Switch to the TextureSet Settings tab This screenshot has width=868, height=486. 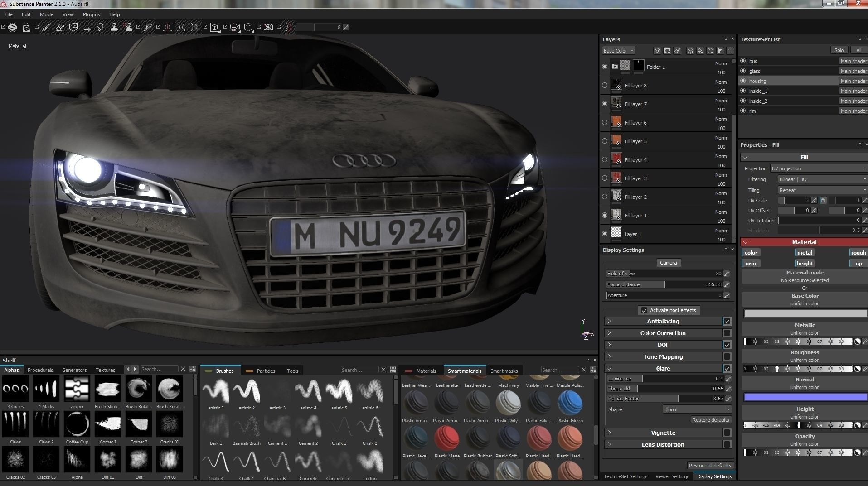point(626,476)
